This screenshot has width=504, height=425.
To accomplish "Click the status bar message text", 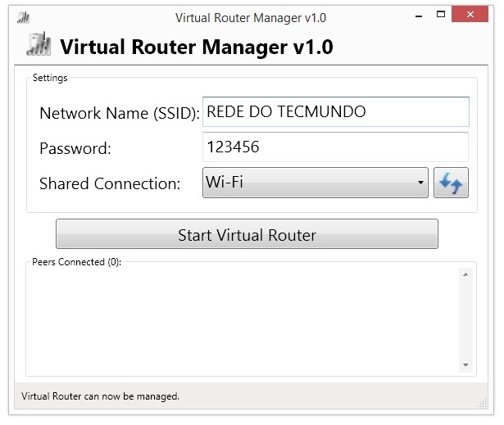I will pos(100,396).
